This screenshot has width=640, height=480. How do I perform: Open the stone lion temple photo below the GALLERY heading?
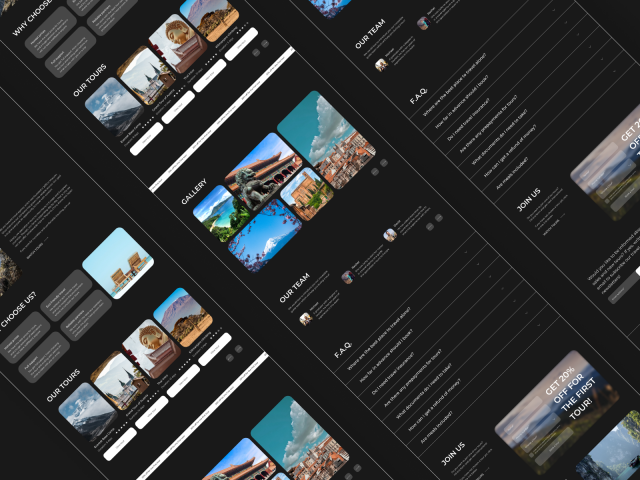point(264,172)
